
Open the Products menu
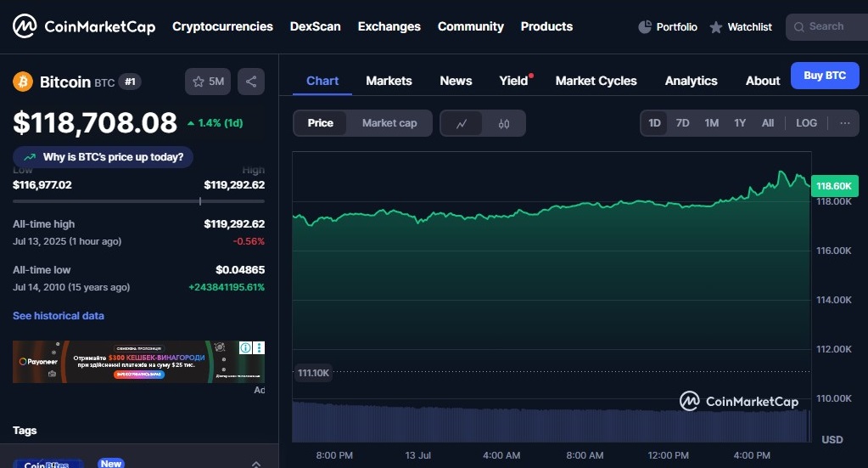546,26
